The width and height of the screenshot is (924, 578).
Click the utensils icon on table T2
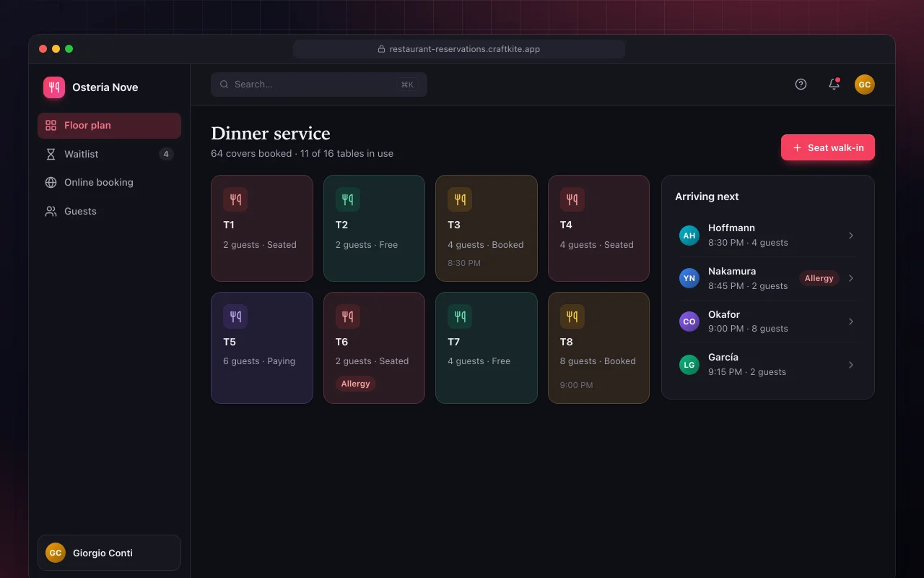(x=348, y=199)
